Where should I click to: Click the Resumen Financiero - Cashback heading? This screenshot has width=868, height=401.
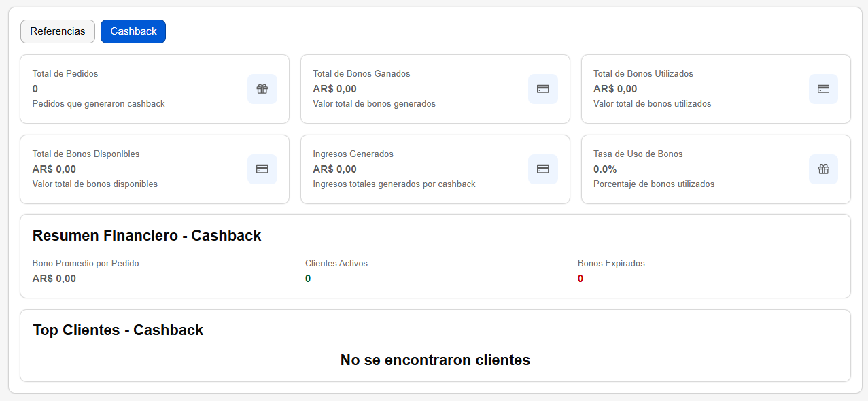[x=147, y=236]
